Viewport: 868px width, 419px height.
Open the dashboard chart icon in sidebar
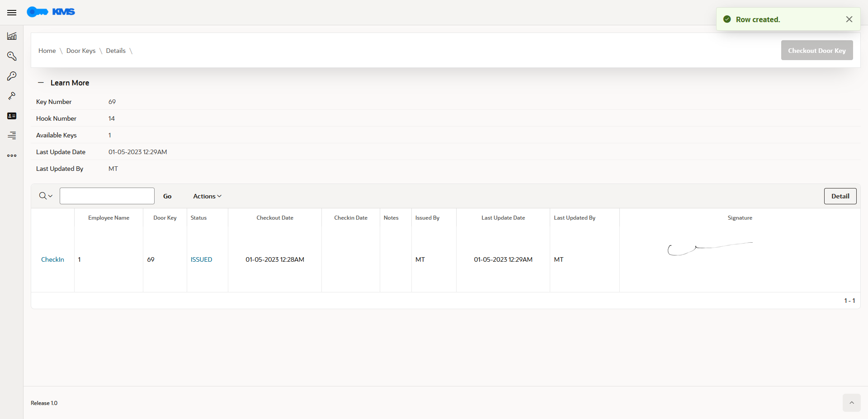12,36
